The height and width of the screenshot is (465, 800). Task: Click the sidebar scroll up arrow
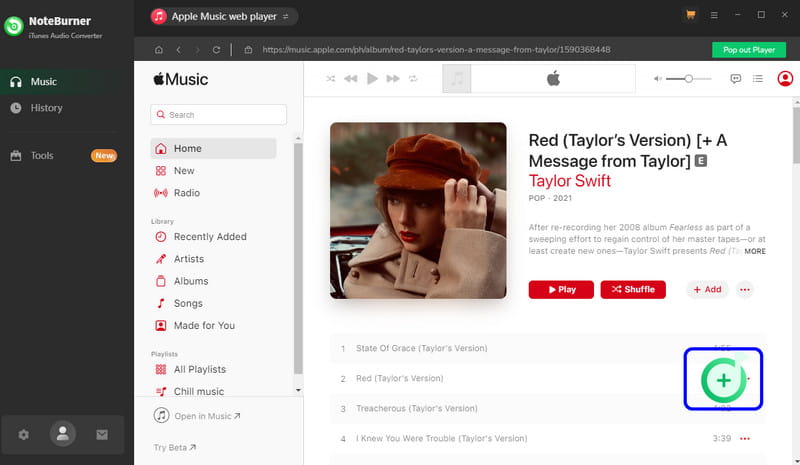298,139
